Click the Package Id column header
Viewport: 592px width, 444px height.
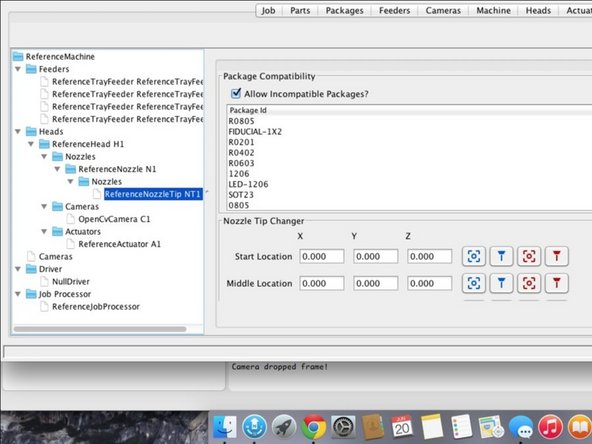point(409,110)
